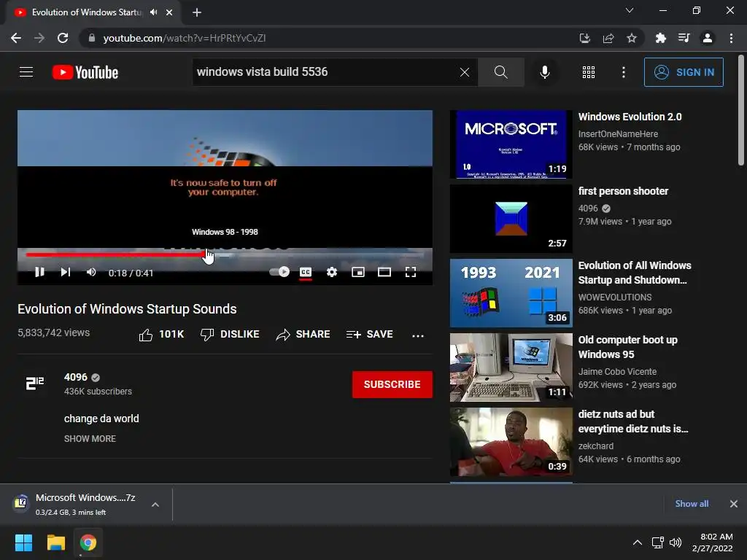Open File Explorer from the taskbar

click(55, 542)
